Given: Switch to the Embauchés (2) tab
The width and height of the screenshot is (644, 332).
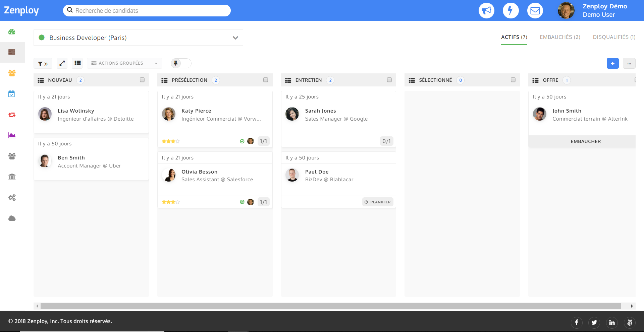Looking at the screenshot, I should [x=560, y=37].
